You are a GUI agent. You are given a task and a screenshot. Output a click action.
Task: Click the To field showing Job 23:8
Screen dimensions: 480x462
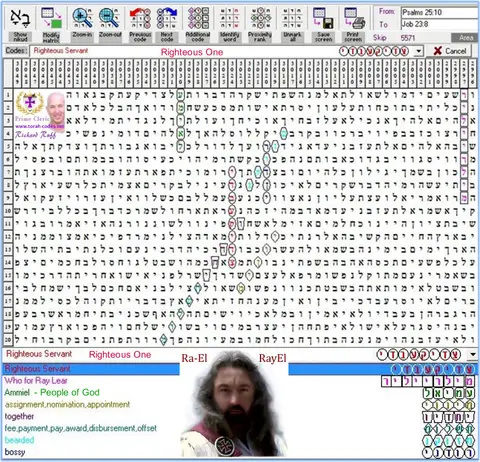tap(439, 24)
